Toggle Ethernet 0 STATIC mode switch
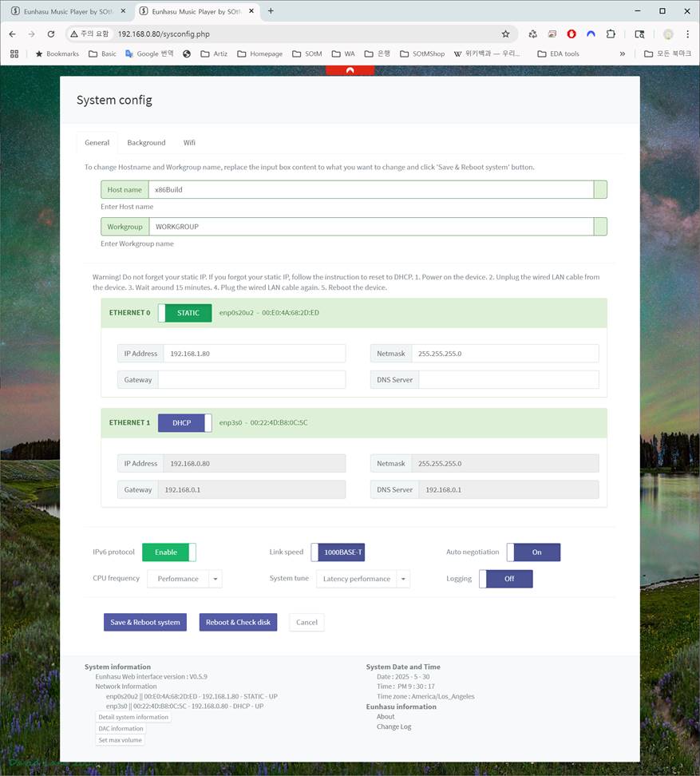This screenshot has width=700, height=776. click(x=184, y=313)
